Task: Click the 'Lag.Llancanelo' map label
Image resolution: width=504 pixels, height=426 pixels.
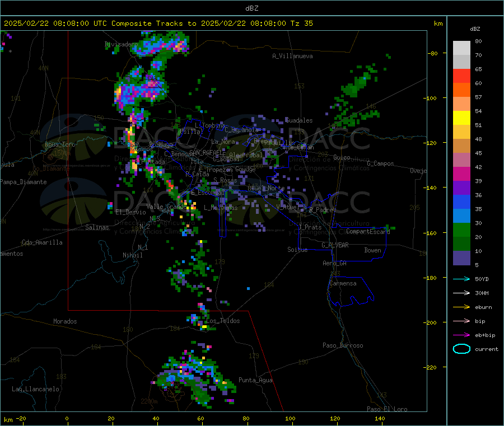Action: coord(35,389)
